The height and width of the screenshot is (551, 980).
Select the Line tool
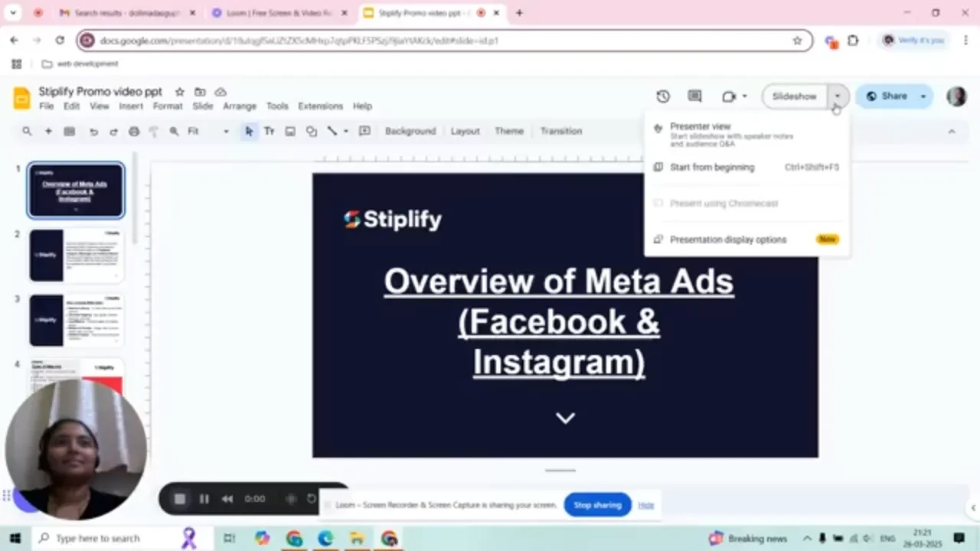tap(332, 132)
